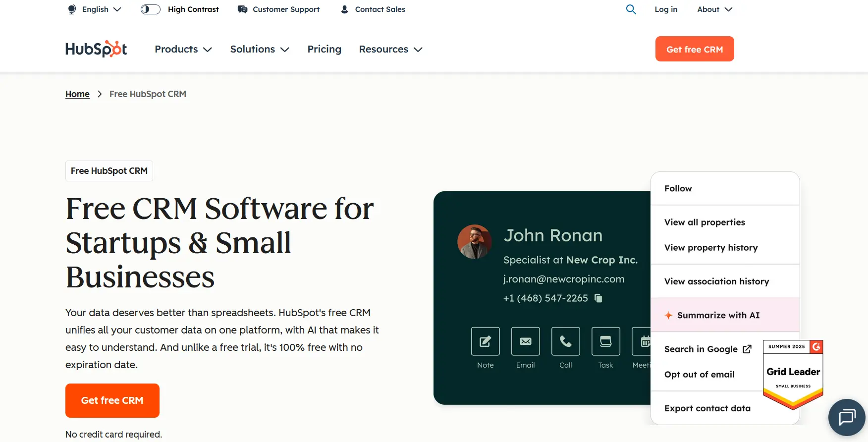868x442 pixels.
Task: Choose Search in Google menu entry
Action: coord(707,349)
